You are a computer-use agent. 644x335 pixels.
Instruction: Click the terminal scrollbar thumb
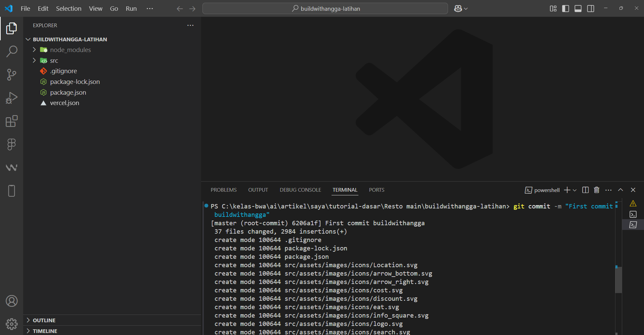(618, 280)
